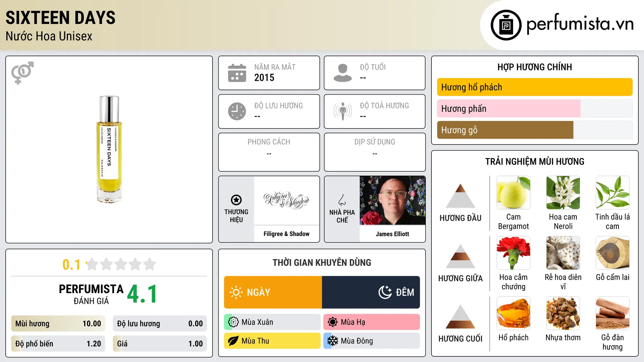
Task: Click the moon icon in the Đêm bar
Action: [385, 292]
